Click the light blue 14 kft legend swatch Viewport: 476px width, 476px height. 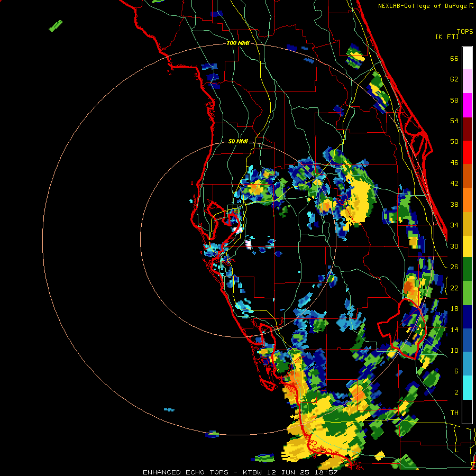pyautogui.click(x=467, y=364)
